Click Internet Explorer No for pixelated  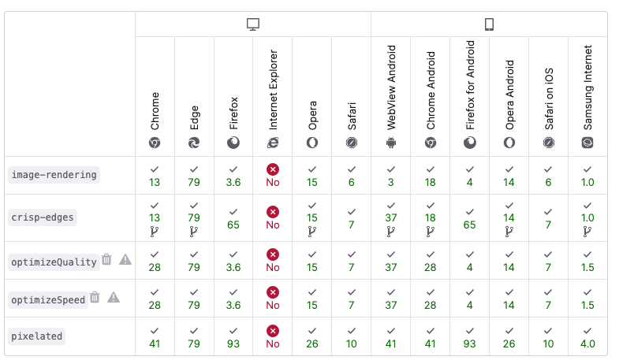point(273,336)
